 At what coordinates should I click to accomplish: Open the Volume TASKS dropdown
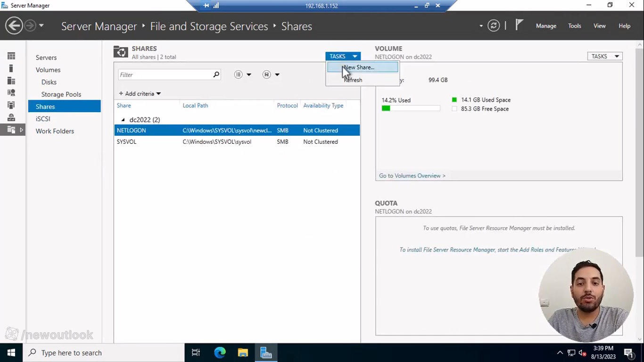pos(605,56)
